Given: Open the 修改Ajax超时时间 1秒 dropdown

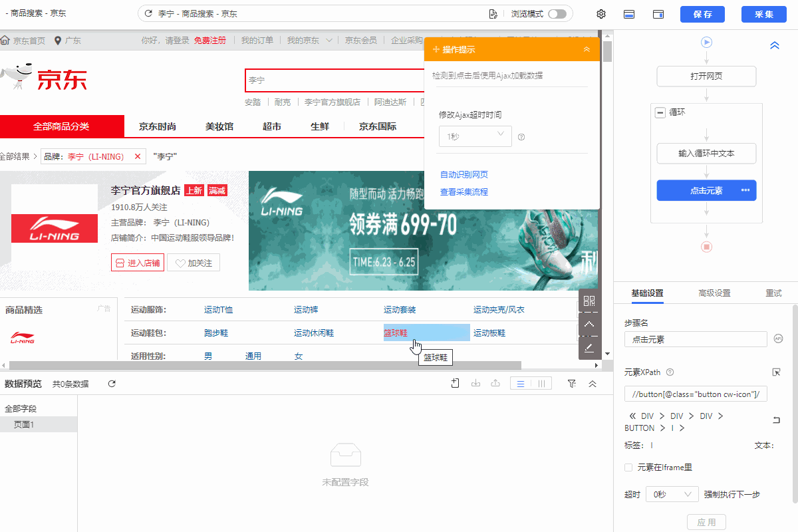Looking at the screenshot, I should pos(475,136).
